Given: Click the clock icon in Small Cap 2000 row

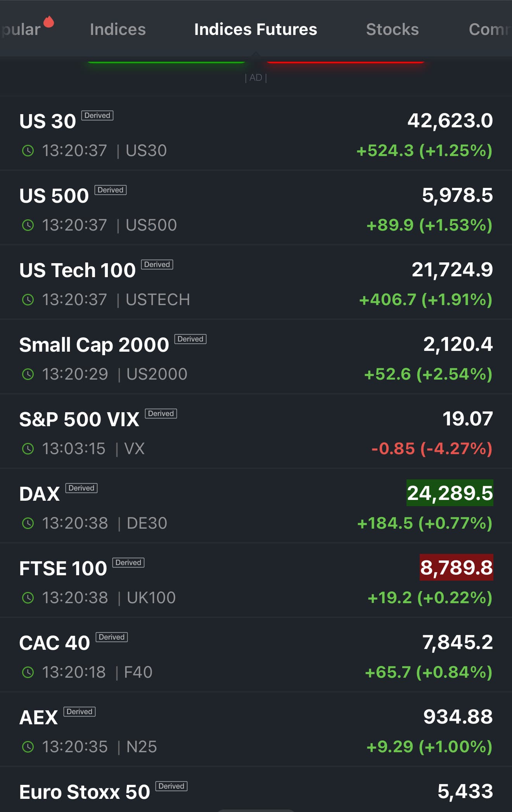Looking at the screenshot, I should 28,374.
